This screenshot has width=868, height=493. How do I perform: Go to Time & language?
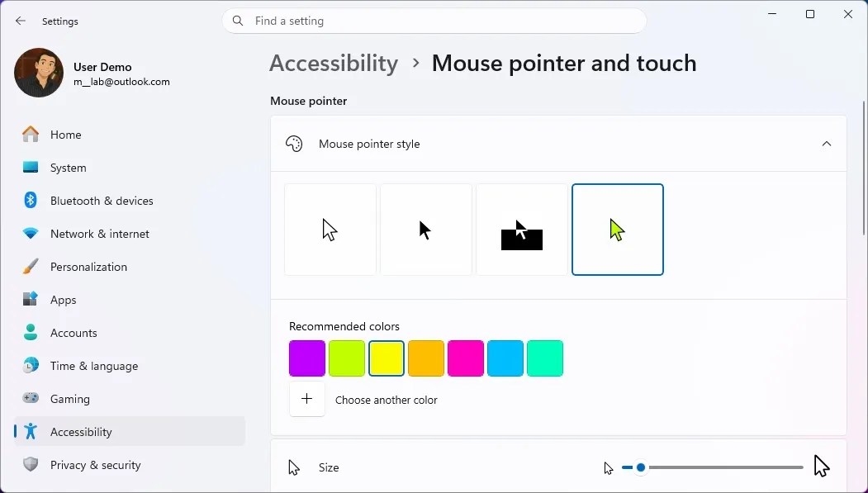click(130, 366)
